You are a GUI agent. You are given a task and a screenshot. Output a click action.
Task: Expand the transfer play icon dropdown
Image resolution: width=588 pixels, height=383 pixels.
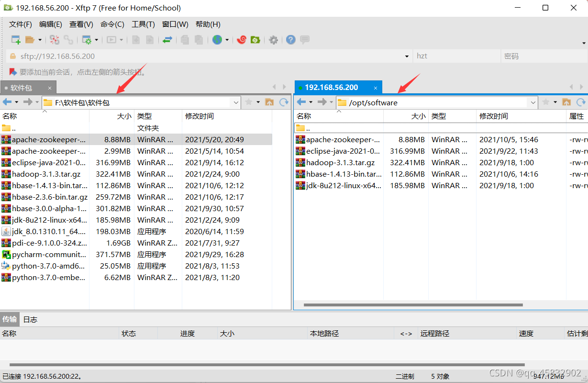(x=121, y=40)
